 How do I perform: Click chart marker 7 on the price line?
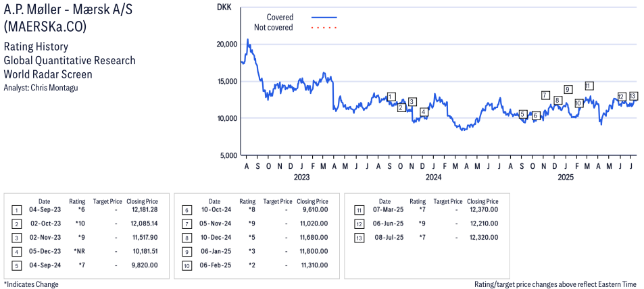pos(545,95)
